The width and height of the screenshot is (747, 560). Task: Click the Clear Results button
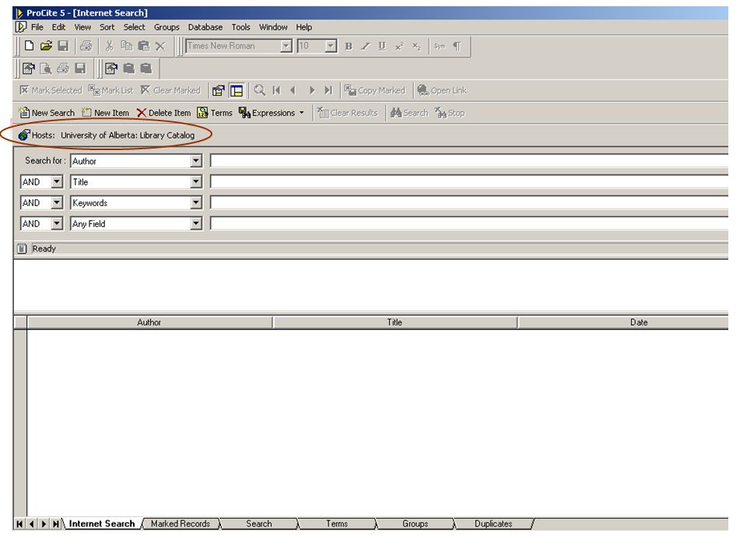click(348, 113)
